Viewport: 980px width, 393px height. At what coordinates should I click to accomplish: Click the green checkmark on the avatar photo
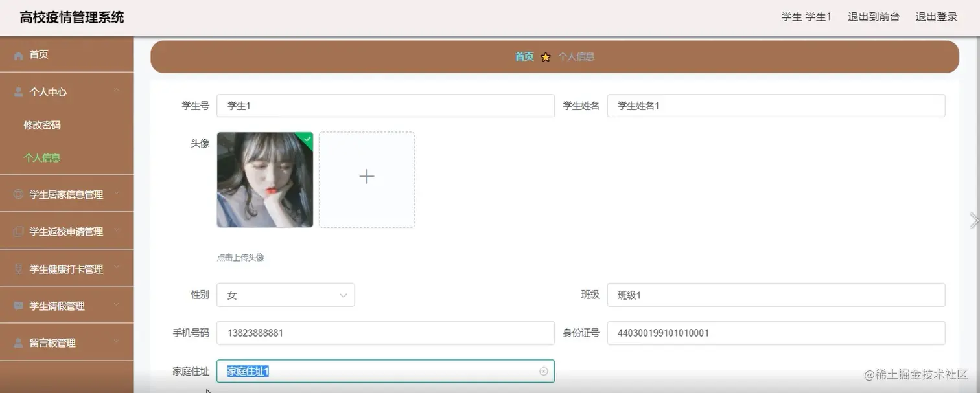[305, 139]
